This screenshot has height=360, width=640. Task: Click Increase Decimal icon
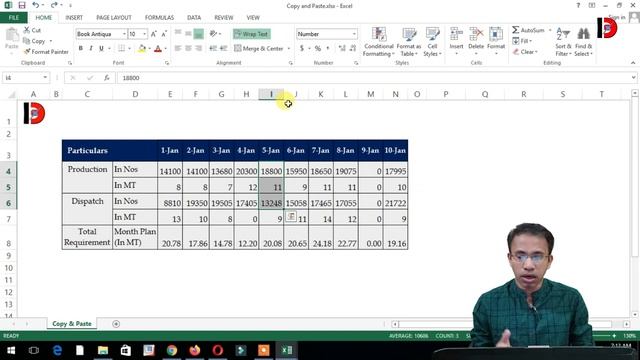(x=342, y=49)
